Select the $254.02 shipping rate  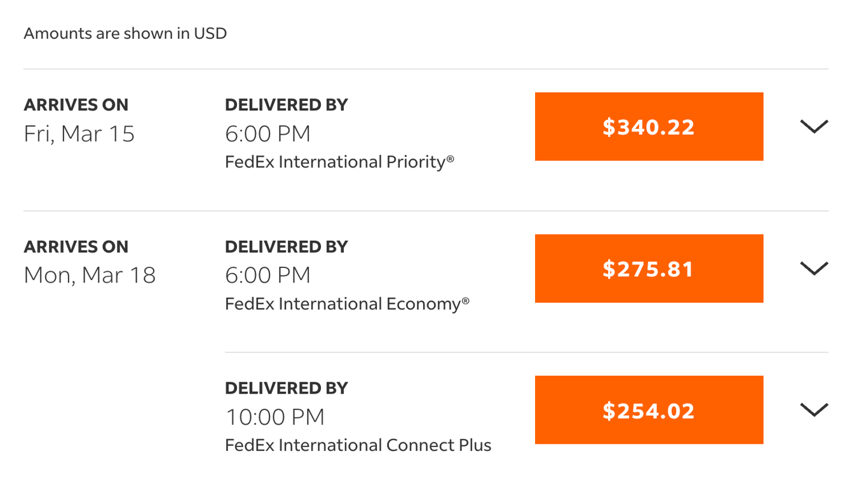pyautogui.click(x=649, y=410)
